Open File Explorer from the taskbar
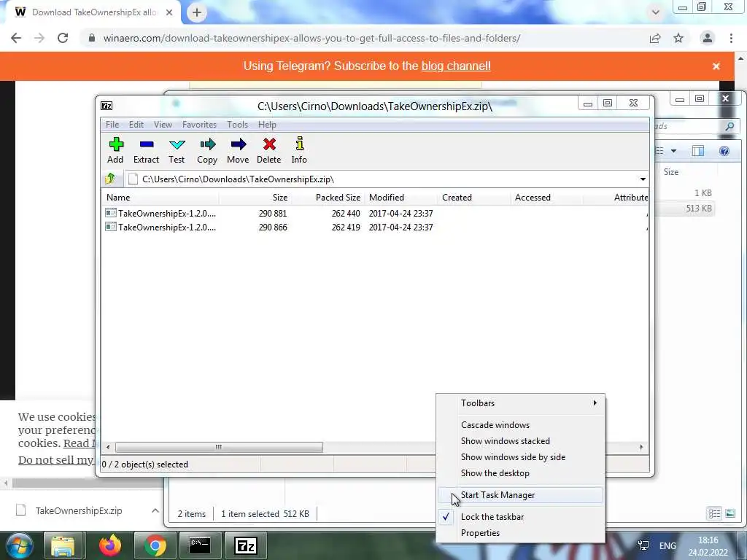Viewport: 747px width, 560px height. click(x=63, y=545)
